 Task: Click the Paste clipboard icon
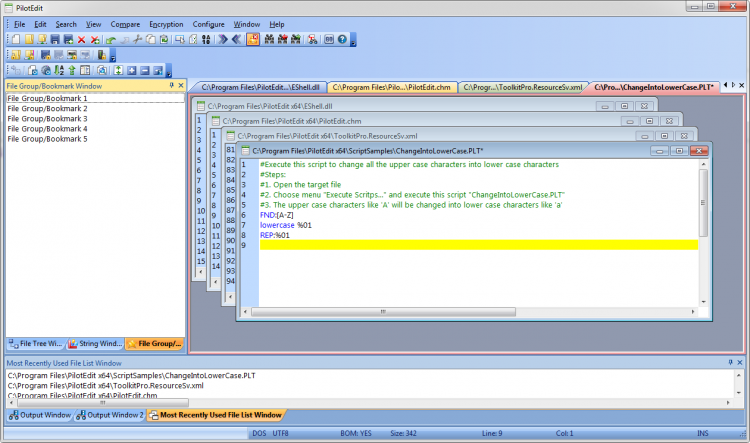pyautogui.click(x=164, y=40)
